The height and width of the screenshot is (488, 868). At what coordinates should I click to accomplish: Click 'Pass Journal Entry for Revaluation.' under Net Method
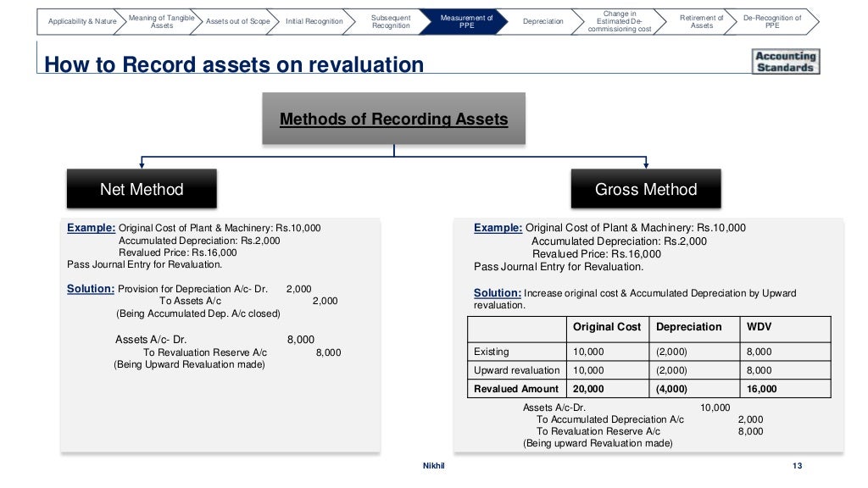click(x=144, y=264)
